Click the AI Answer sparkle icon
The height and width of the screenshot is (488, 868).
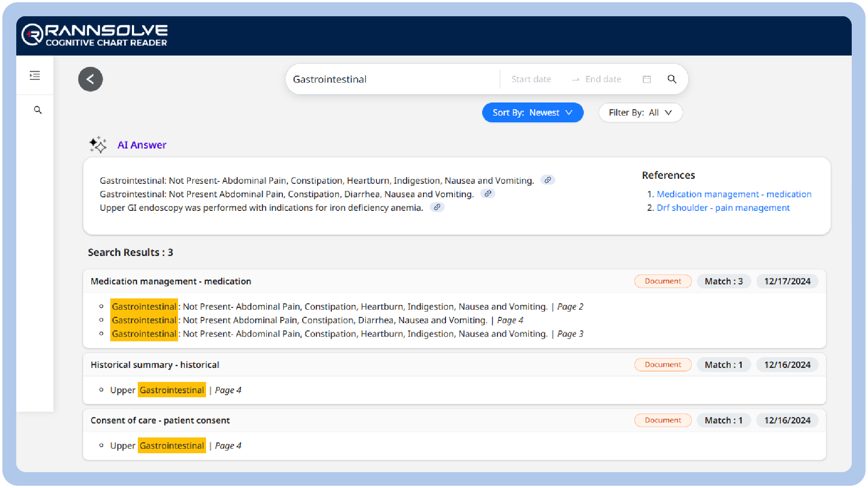98,145
